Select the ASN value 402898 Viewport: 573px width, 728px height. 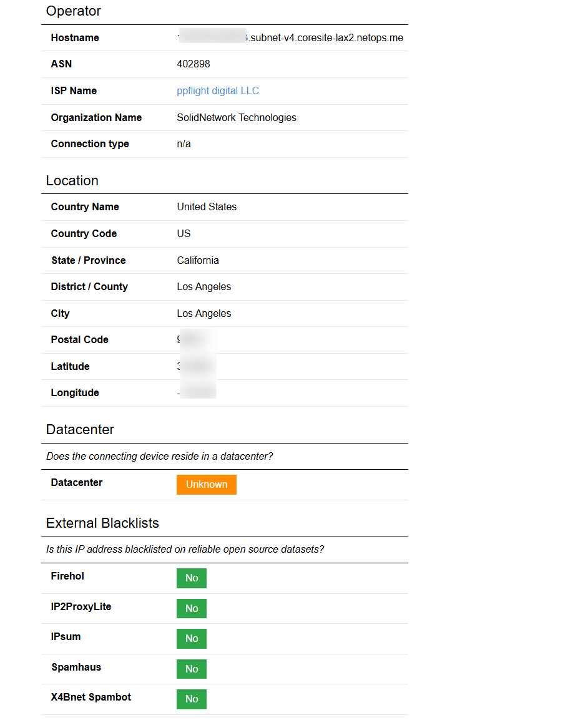193,64
